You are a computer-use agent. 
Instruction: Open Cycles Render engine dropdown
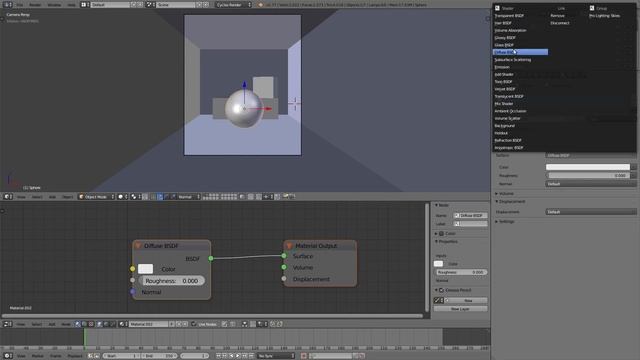233,5
